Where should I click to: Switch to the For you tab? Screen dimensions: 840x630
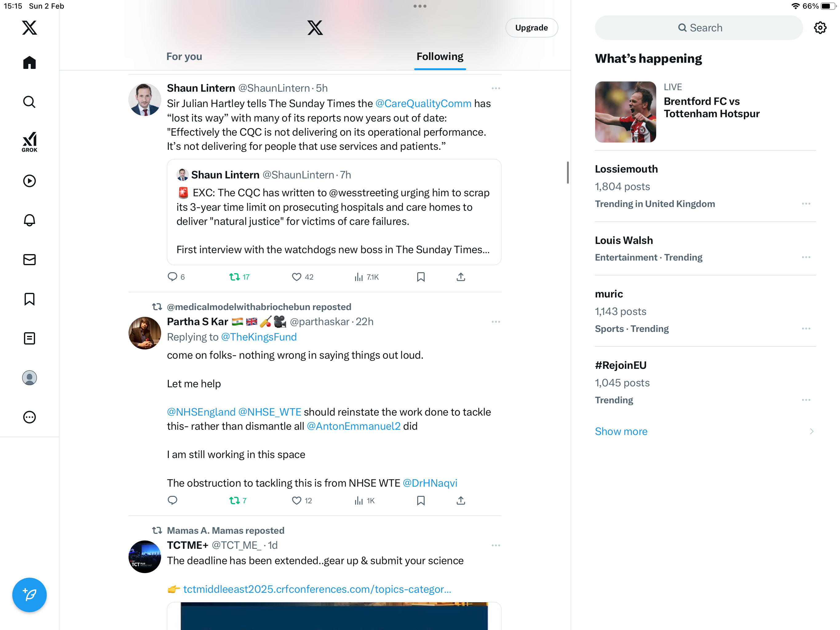click(184, 57)
